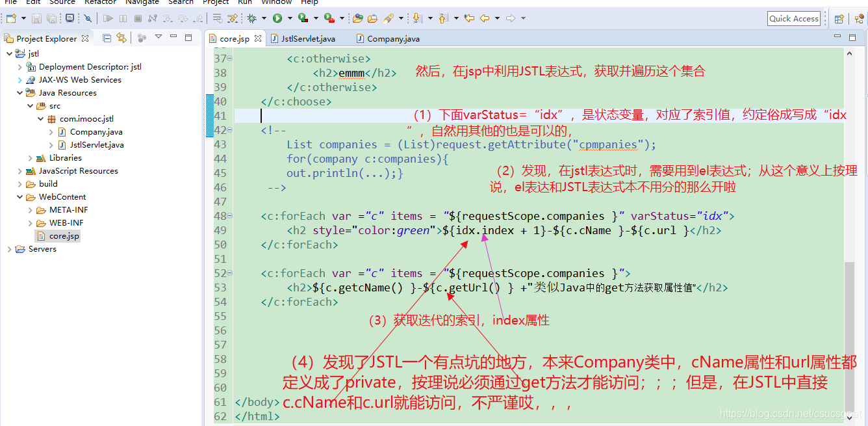Toggle code fold at line 48
This screenshot has height=426, width=868.
(230, 216)
